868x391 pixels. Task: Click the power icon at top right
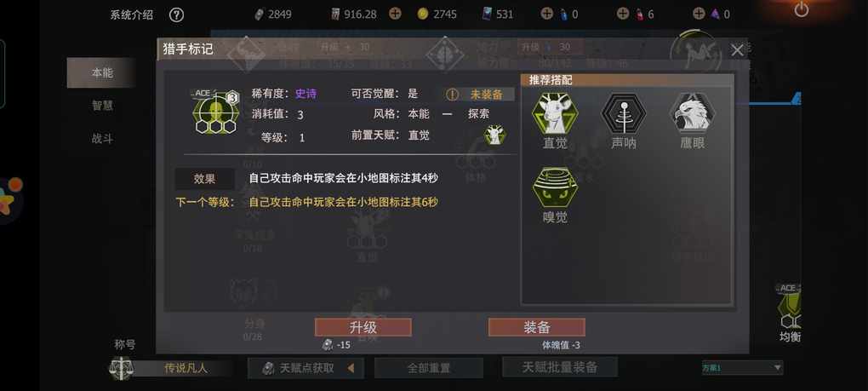click(801, 9)
